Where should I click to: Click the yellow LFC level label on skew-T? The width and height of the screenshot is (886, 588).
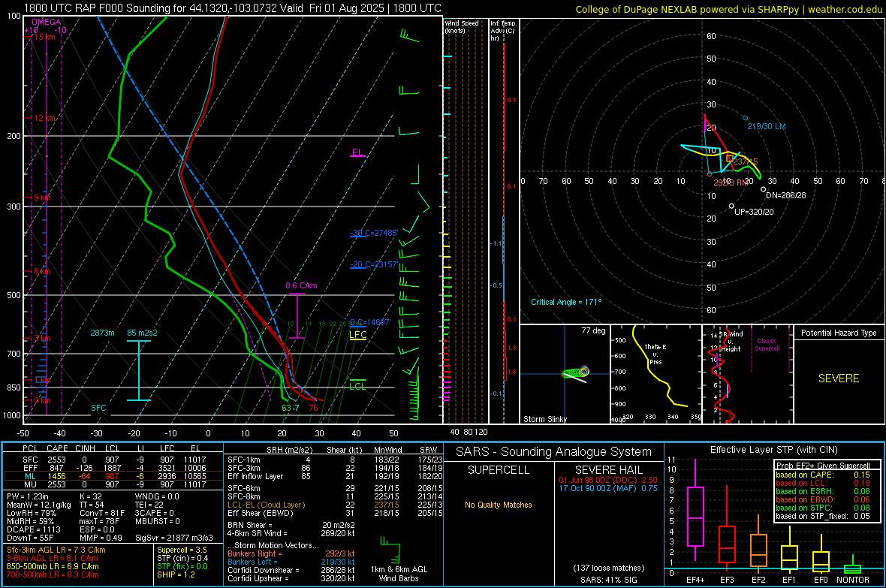[357, 335]
